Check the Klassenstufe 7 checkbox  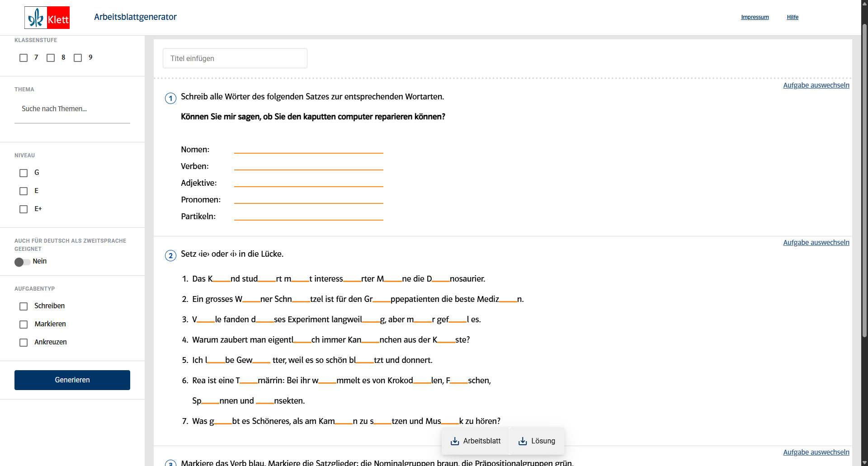coord(24,58)
